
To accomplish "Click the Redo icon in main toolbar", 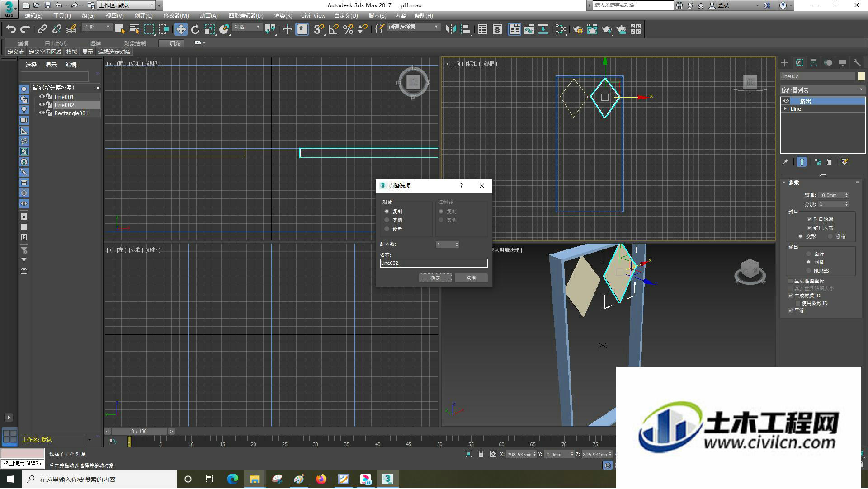I will 25,29.
